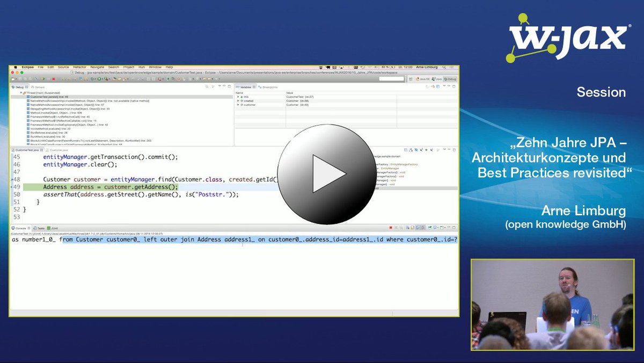Viewport: 644px width, 363px height.
Task: Click the Terminate icon in Console toolbar
Action: coord(390,228)
